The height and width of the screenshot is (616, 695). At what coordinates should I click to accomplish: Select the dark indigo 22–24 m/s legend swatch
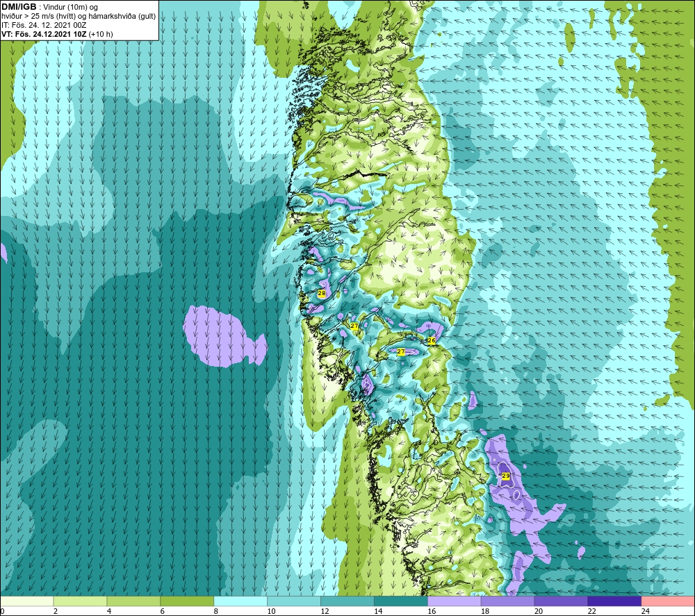tap(614, 601)
